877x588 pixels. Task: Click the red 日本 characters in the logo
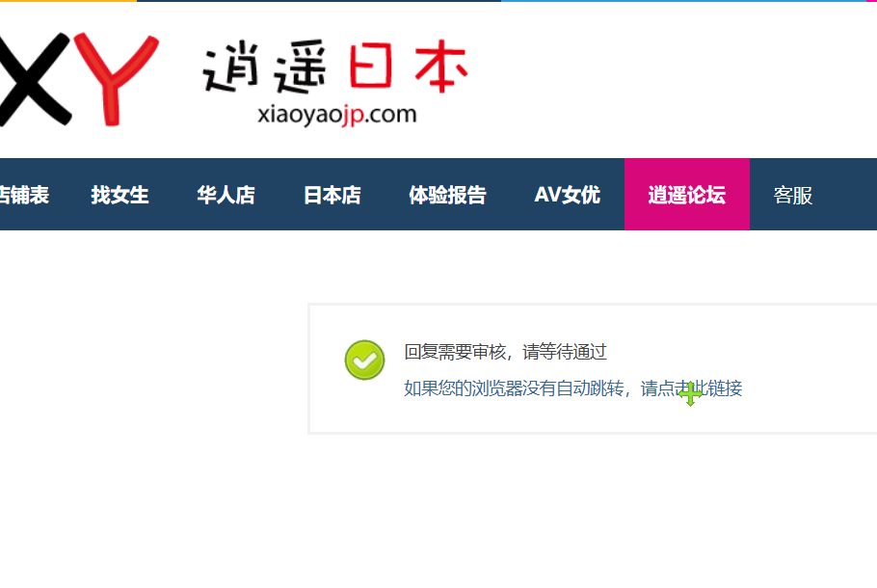(408, 68)
